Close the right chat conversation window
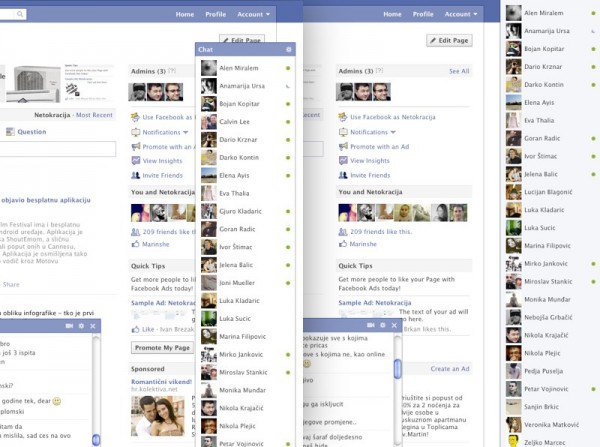Screen dimensions: 600x447 tap(395, 325)
